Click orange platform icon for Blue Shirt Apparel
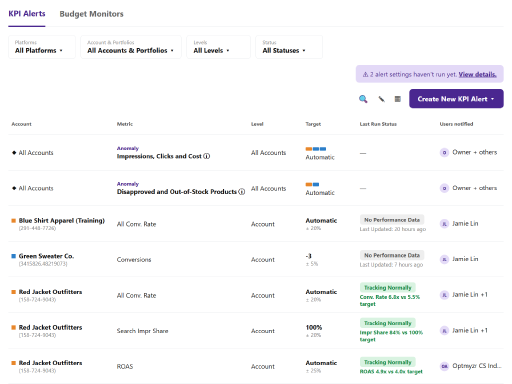The image size is (512, 384). tap(14, 221)
